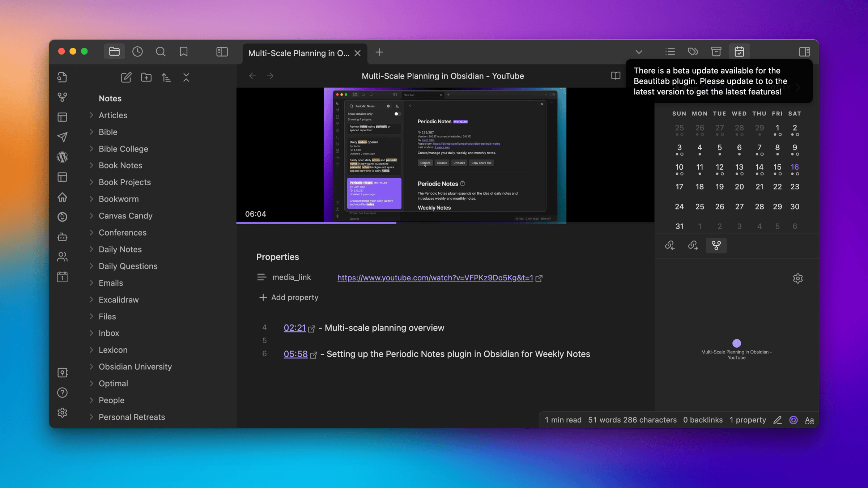Change file explorer sort order

point(166,77)
